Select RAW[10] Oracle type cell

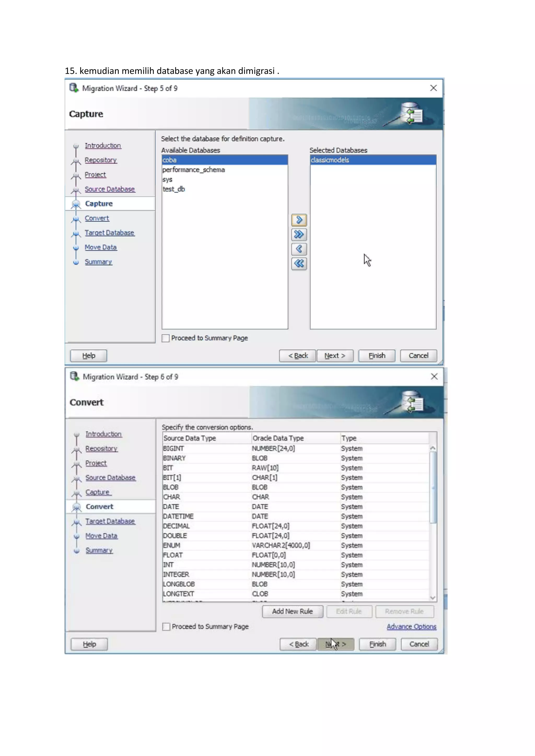click(296, 468)
